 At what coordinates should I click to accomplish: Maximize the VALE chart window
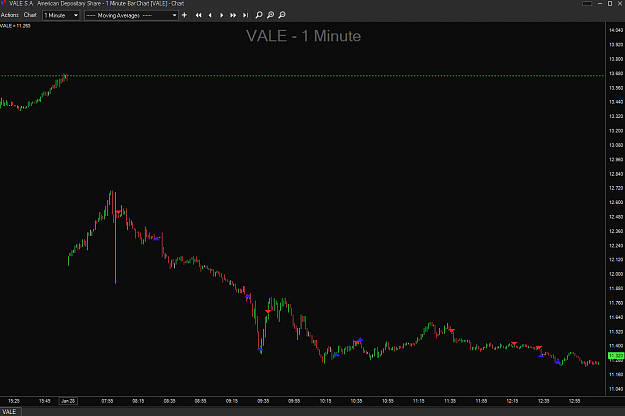tap(610, 4)
